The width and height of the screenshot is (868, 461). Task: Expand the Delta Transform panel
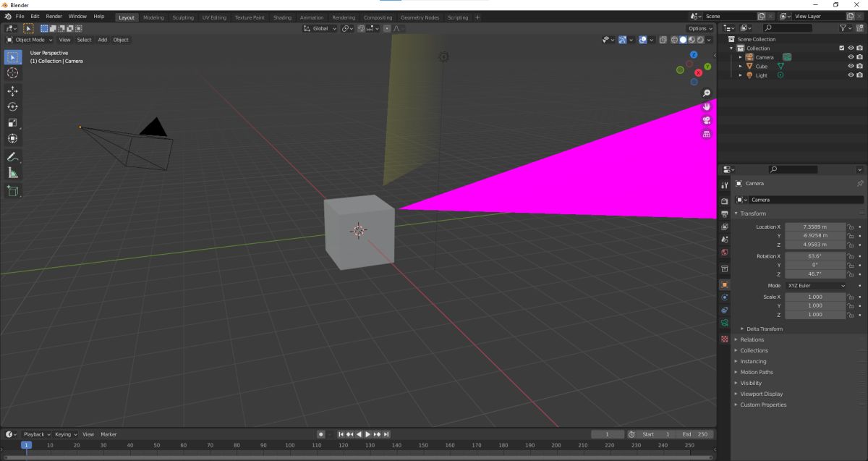(x=764, y=329)
